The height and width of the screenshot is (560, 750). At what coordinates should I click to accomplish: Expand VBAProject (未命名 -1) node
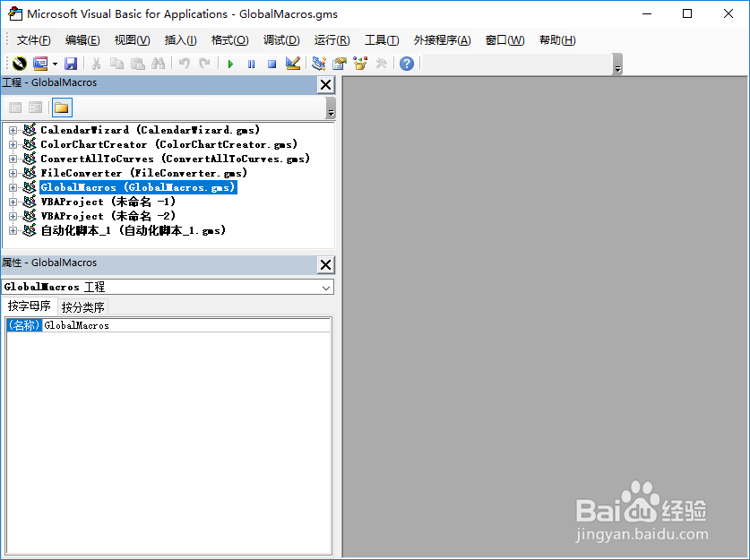click(13, 202)
